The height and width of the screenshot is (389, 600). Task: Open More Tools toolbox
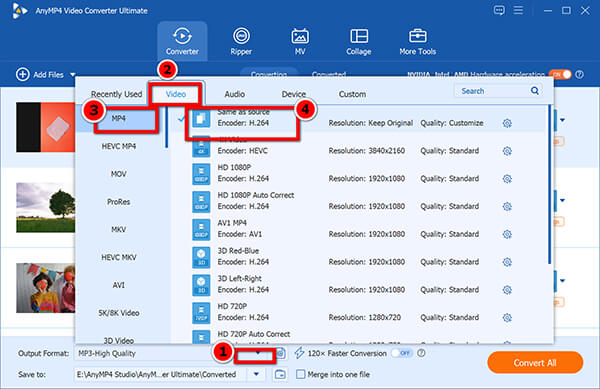click(417, 41)
